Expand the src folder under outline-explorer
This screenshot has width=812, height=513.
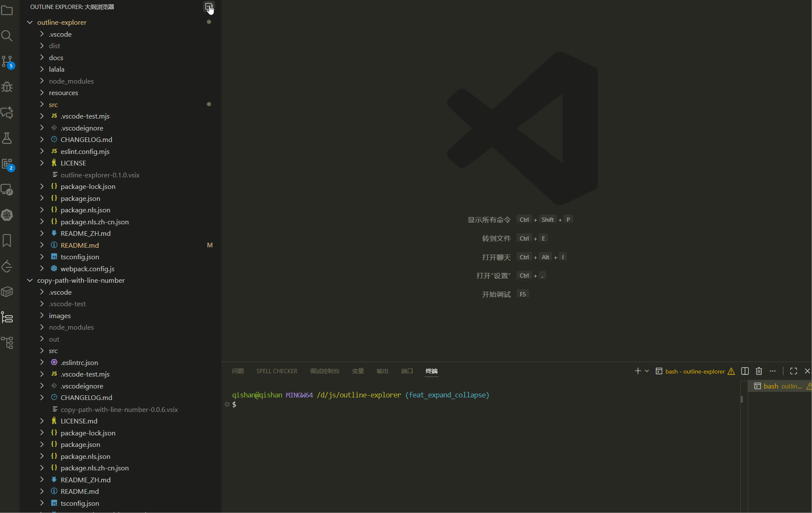(x=42, y=104)
